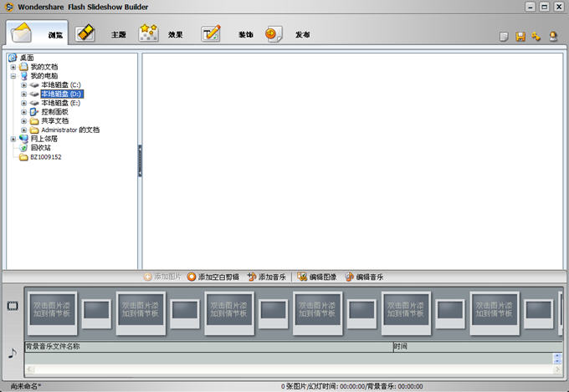Click the 背景音乐文件名称 column header
This screenshot has width=569, height=392.
tap(208, 346)
